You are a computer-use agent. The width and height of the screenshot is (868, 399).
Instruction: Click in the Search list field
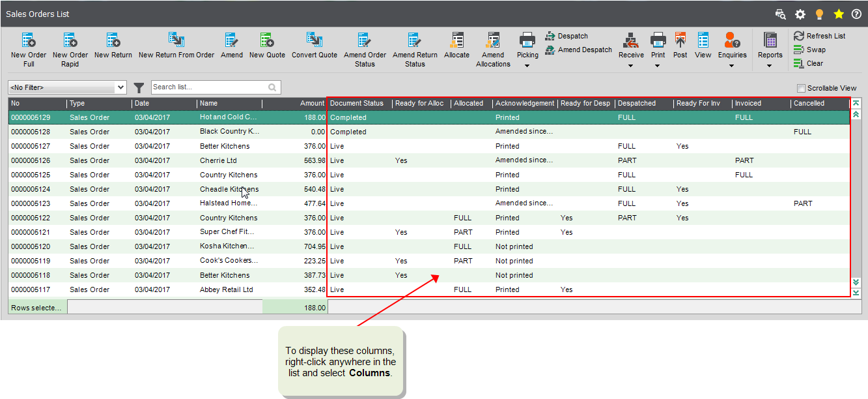pos(208,87)
